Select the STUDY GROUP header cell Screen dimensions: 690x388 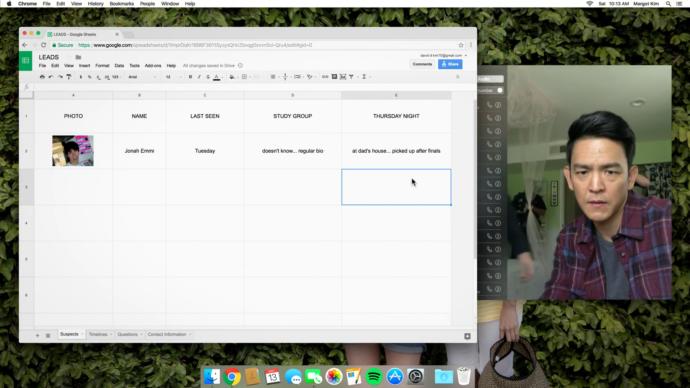tap(293, 116)
